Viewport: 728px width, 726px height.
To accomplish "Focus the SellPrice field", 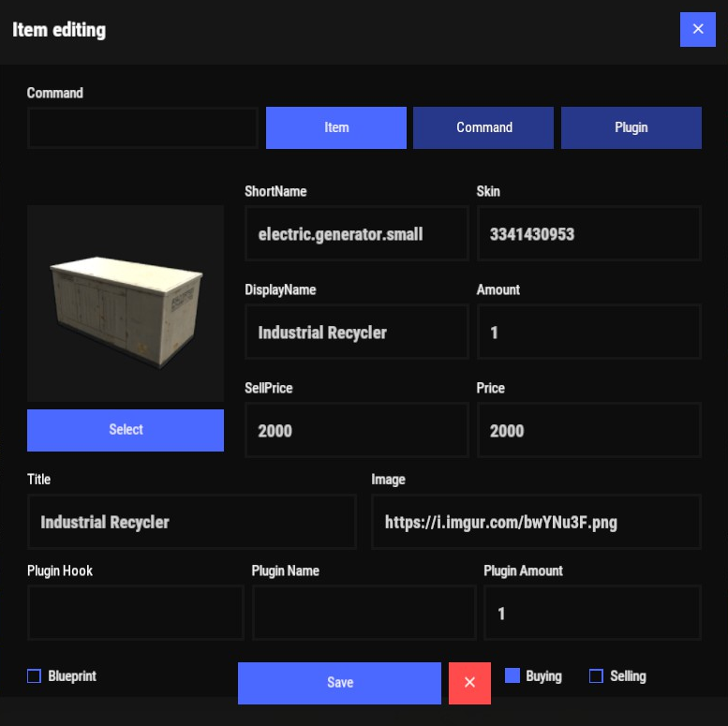I will pos(356,431).
